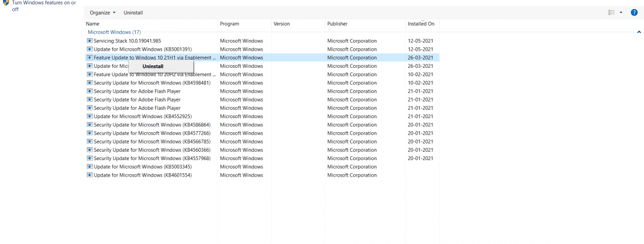Select Feature Update to Windows 10 21H1 entry

[154, 58]
